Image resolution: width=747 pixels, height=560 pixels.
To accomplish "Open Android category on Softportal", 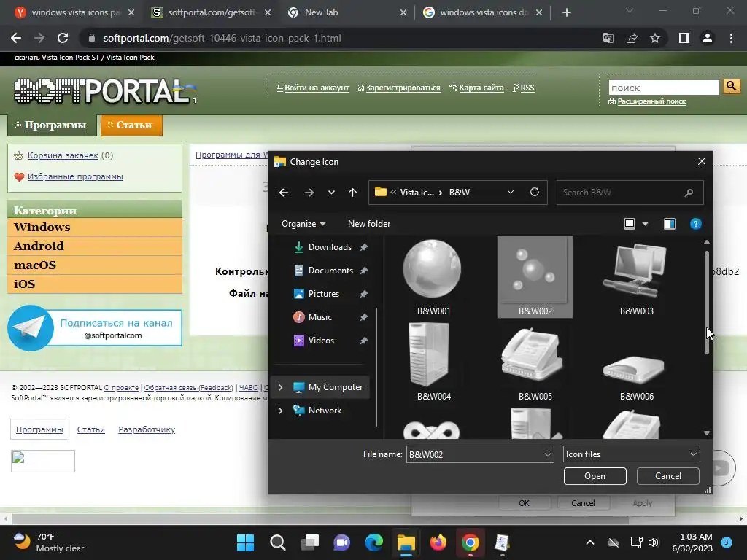I will pyautogui.click(x=95, y=246).
